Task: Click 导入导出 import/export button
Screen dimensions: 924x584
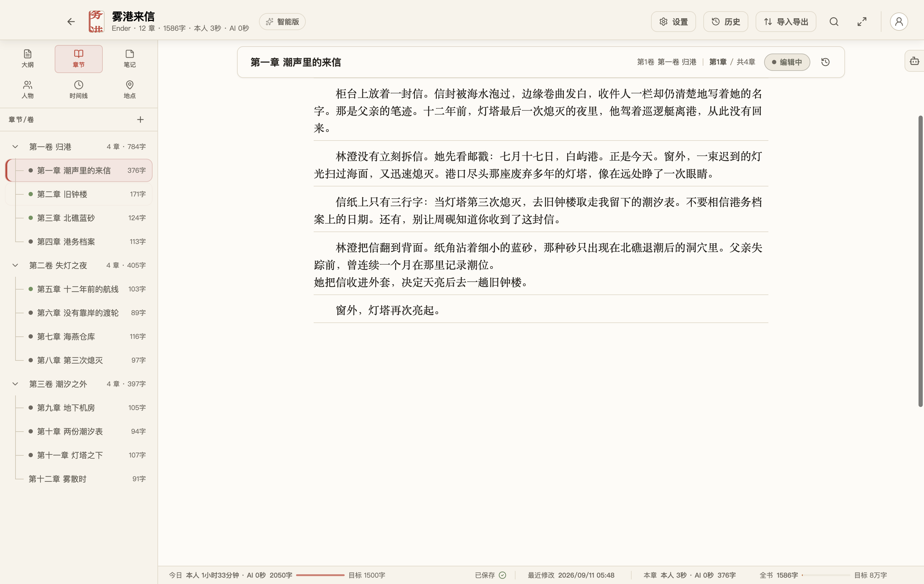Action: point(786,22)
